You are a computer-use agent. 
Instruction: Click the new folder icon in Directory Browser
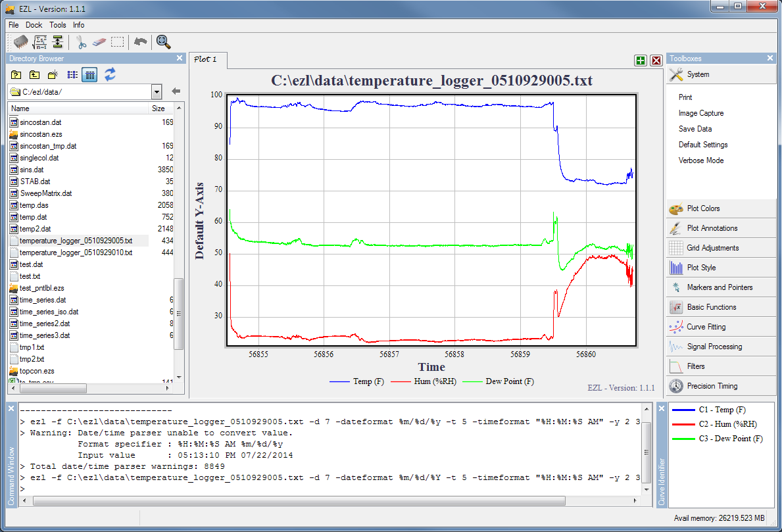coord(53,75)
